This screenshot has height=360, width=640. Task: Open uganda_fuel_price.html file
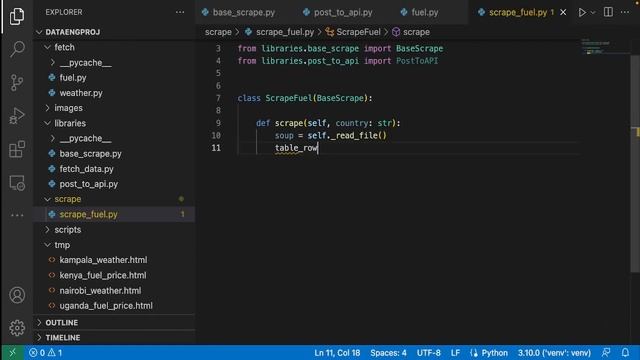tap(106, 306)
